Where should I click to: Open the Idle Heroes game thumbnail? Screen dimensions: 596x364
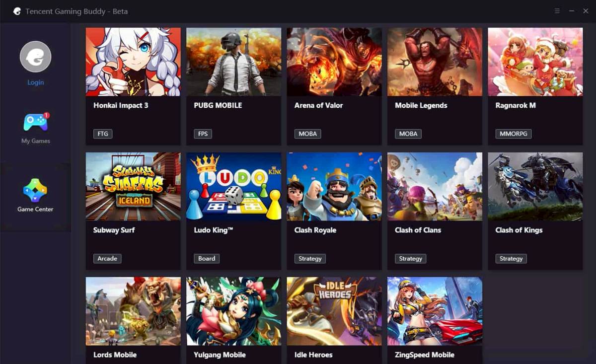point(334,311)
